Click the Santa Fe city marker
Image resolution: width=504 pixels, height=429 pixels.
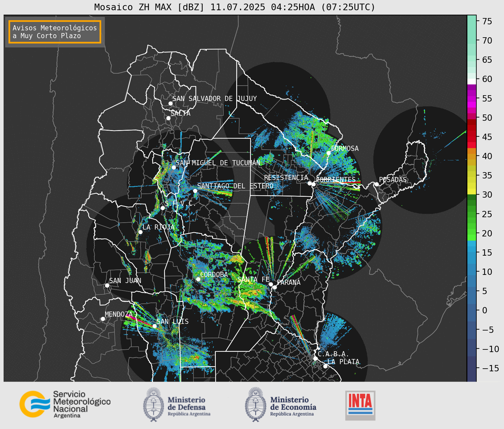(271, 284)
